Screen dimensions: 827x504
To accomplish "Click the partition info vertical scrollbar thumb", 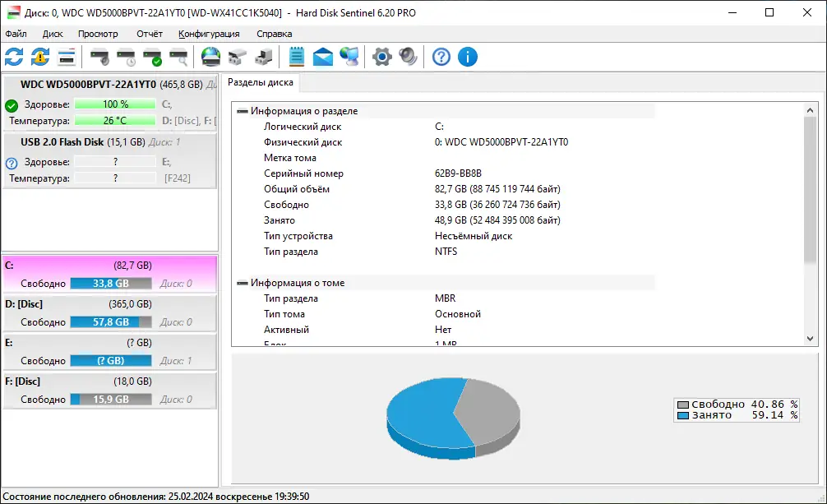I will point(810,189).
